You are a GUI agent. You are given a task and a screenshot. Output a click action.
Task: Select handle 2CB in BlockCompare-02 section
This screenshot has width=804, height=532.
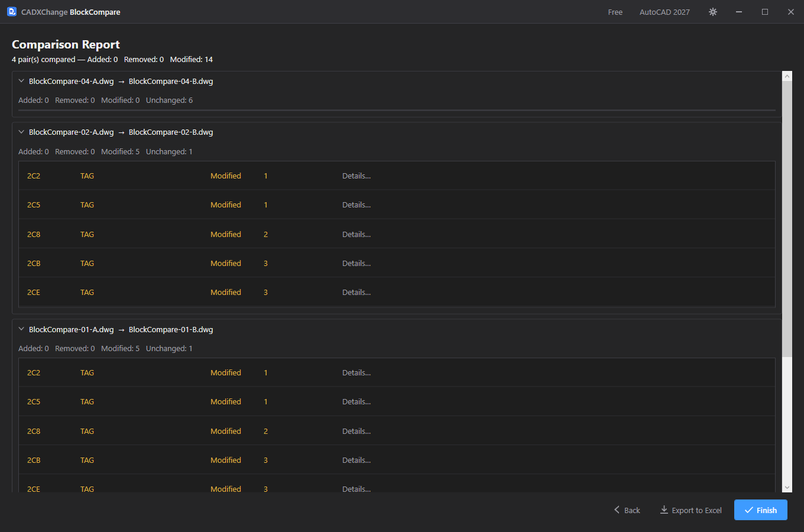(x=34, y=263)
